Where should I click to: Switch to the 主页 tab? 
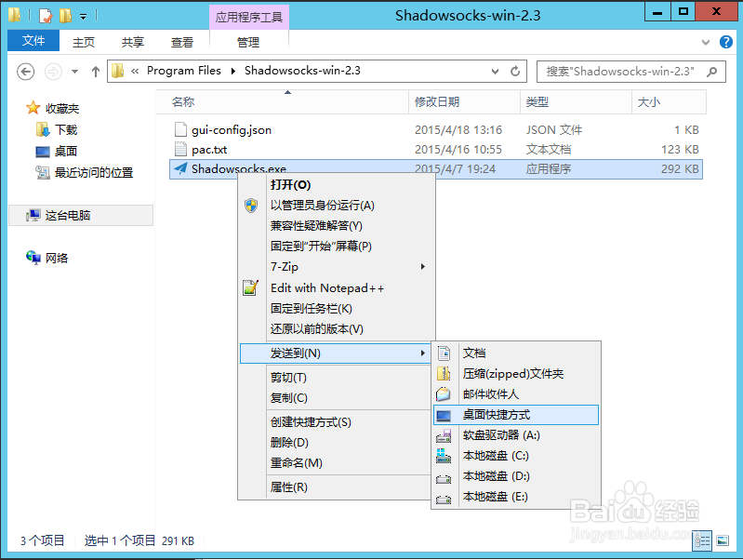[84, 42]
